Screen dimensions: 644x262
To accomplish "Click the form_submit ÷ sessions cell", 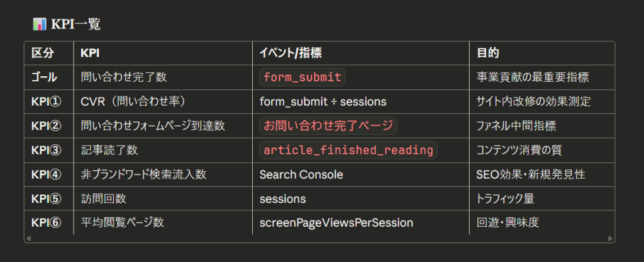I will point(323,101).
